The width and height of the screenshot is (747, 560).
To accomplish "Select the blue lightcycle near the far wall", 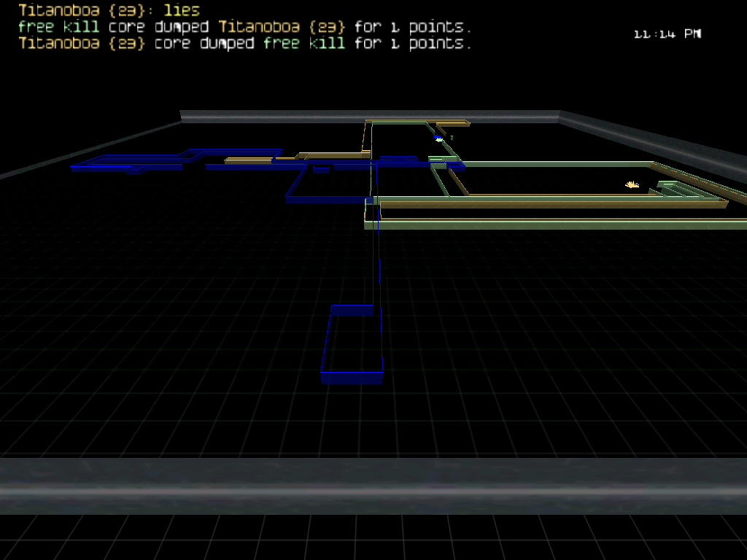I will point(438,138).
